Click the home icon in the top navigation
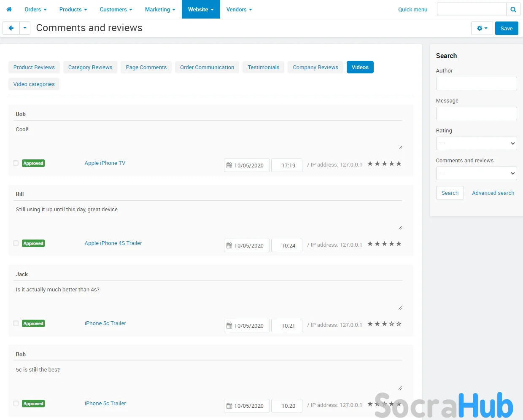The image size is (523, 420). pyautogui.click(x=9, y=9)
